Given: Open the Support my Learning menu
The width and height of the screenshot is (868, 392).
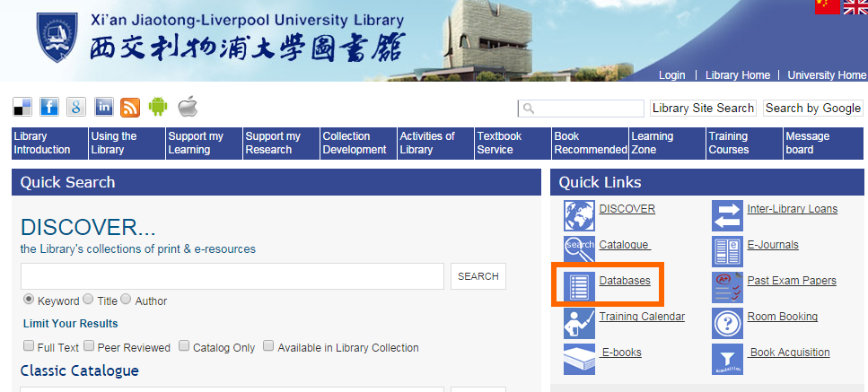Looking at the screenshot, I should point(205,144).
